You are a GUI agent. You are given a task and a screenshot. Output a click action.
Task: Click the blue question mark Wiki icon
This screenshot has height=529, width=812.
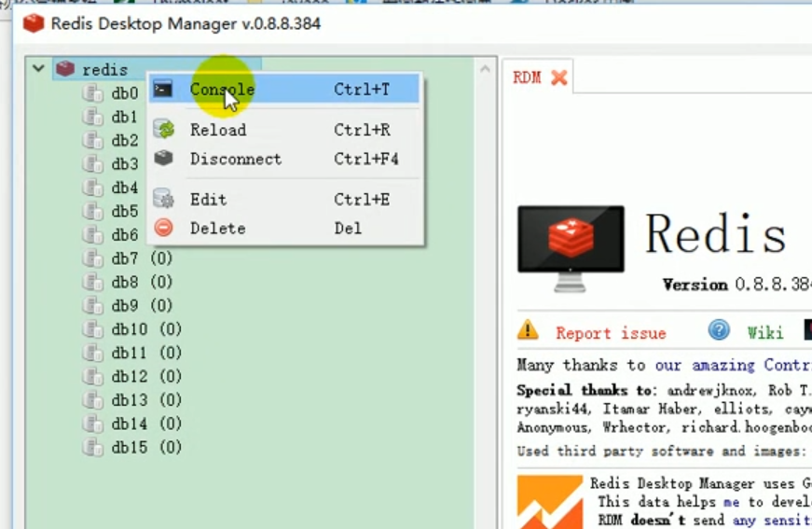tap(720, 330)
